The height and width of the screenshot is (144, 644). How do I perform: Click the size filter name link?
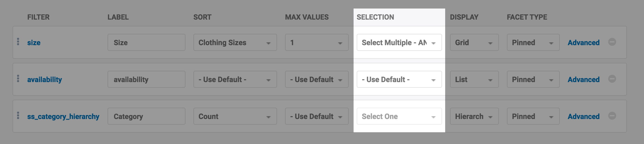click(34, 43)
